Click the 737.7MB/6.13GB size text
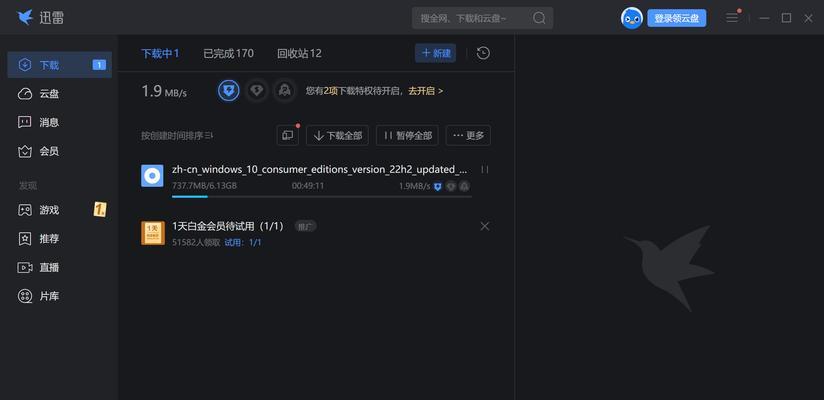The width and height of the screenshot is (824, 400). pos(204,186)
